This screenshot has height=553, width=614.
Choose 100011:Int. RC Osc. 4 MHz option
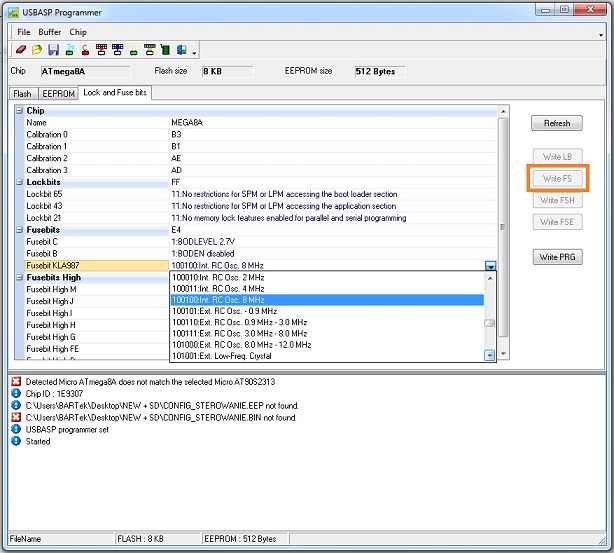327,289
